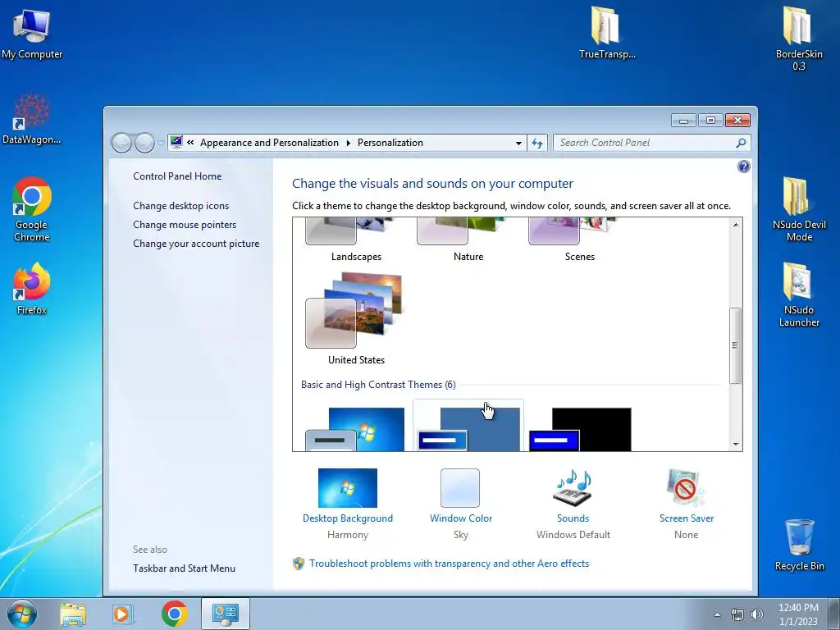Select the DataWagon shortcut on desktop
The width and height of the screenshot is (840, 630).
[32, 119]
